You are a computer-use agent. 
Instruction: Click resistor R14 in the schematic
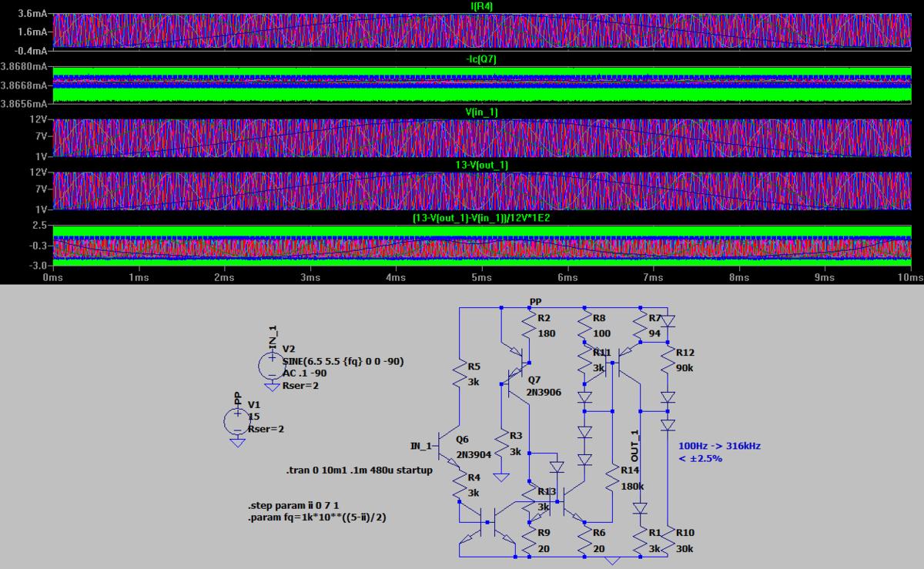click(x=612, y=480)
